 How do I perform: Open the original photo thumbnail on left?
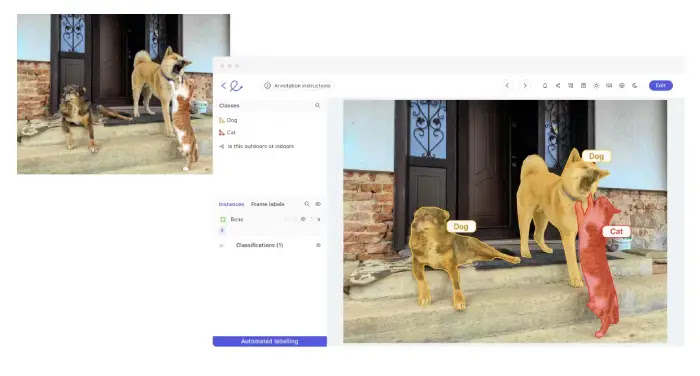[x=115, y=94]
